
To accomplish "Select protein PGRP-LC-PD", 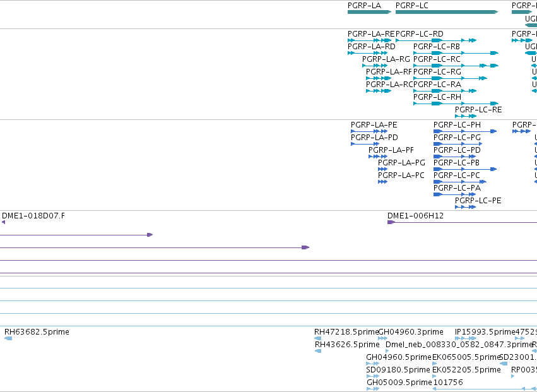I will [455, 157].
